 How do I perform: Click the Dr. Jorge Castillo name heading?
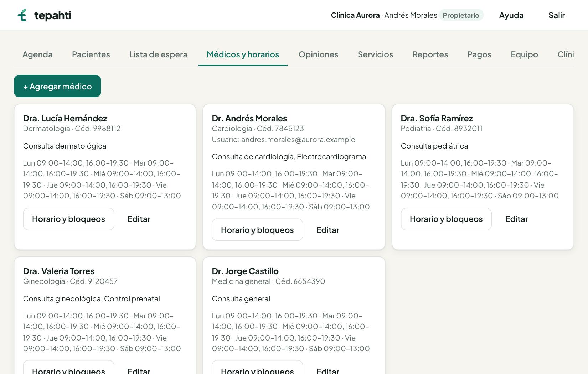coord(245,271)
